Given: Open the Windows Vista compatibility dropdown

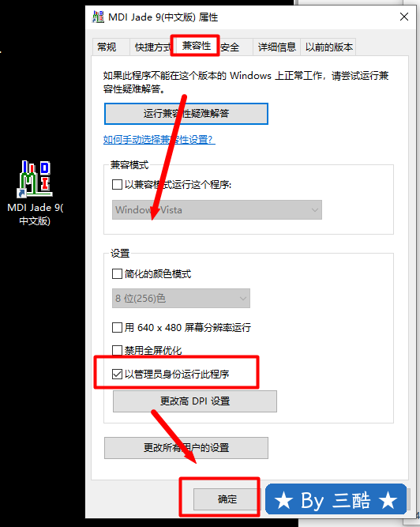Looking at the screenshot, I should tap(217, 210).
